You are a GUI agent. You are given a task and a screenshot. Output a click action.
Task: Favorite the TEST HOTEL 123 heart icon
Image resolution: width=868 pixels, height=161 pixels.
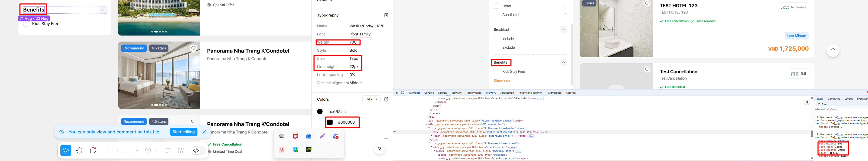[647, 3]
